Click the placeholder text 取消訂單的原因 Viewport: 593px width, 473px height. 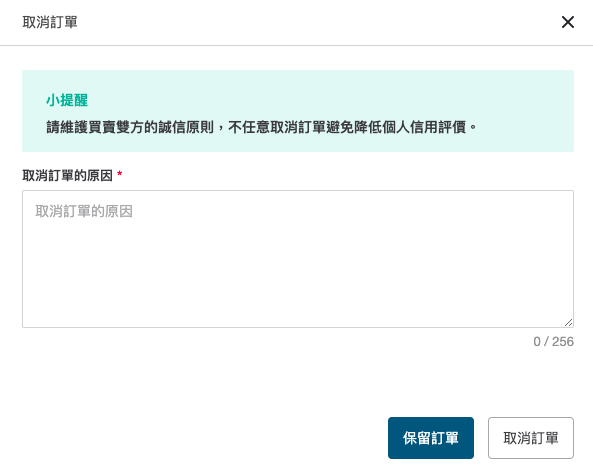pyautogui.click(x=84, y=211)
